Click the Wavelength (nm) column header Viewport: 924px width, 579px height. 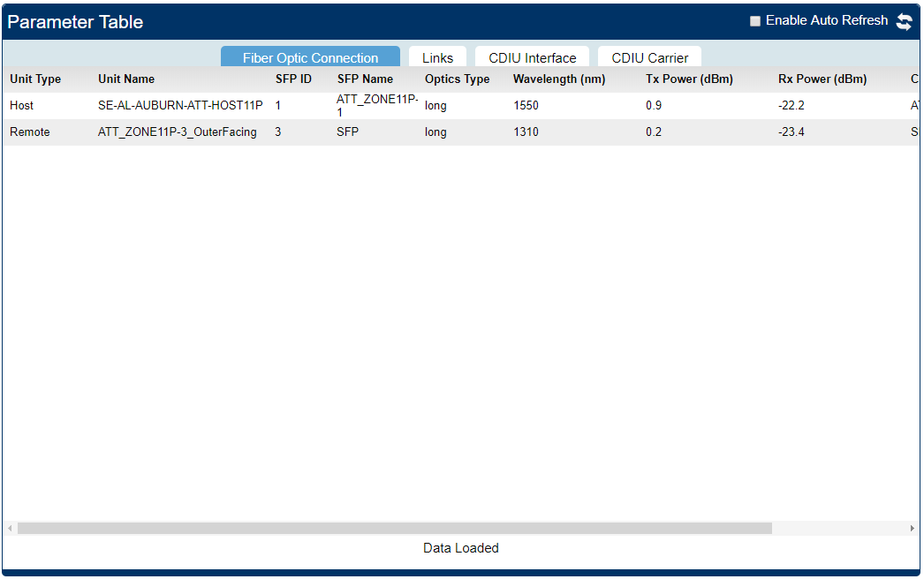[559, 79]
